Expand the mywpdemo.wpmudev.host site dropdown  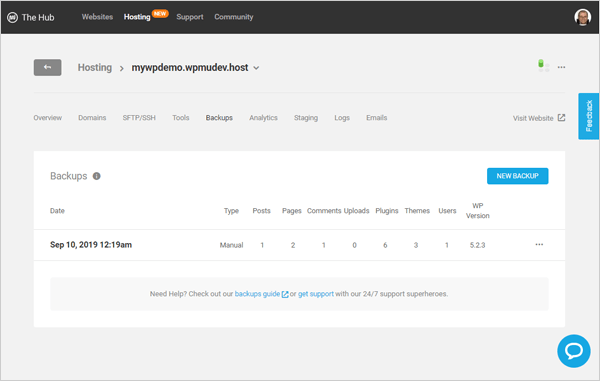click(256, 68)
